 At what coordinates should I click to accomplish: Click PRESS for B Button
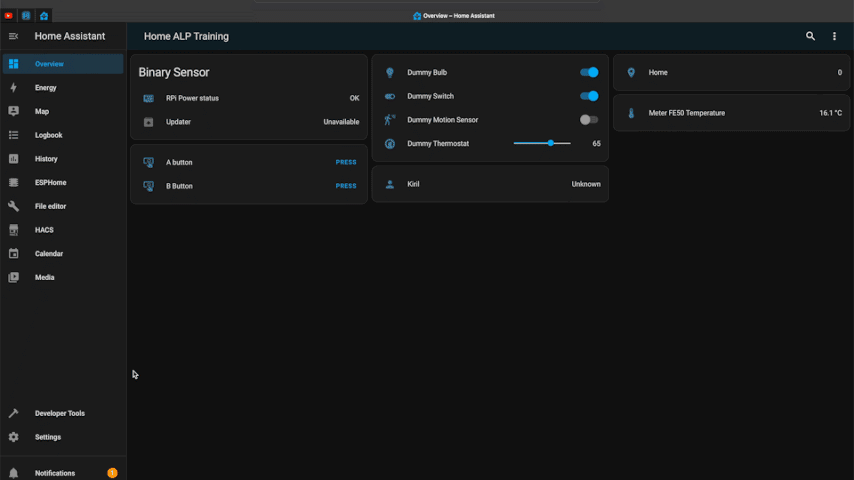pos(346,186)
